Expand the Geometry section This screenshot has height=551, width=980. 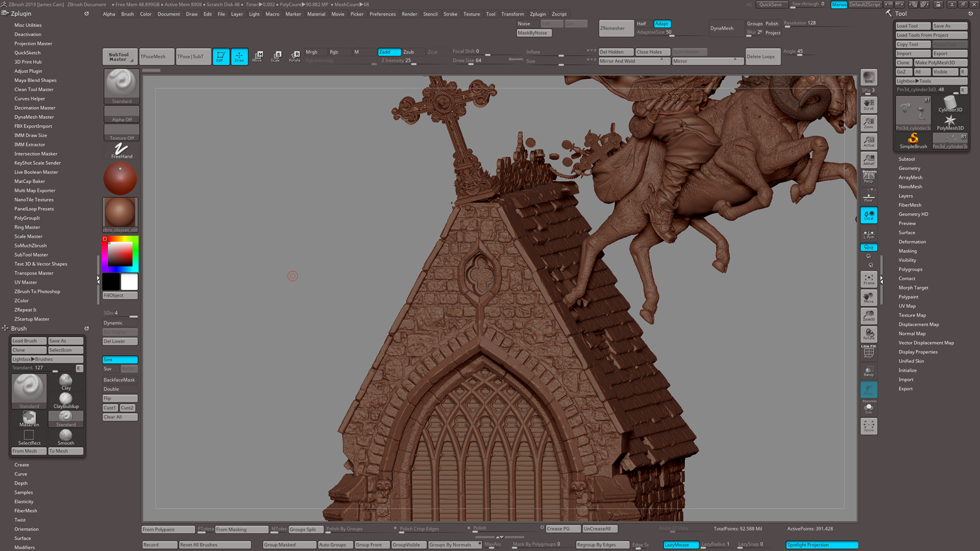pyautogui.click(x=909, y=168)
